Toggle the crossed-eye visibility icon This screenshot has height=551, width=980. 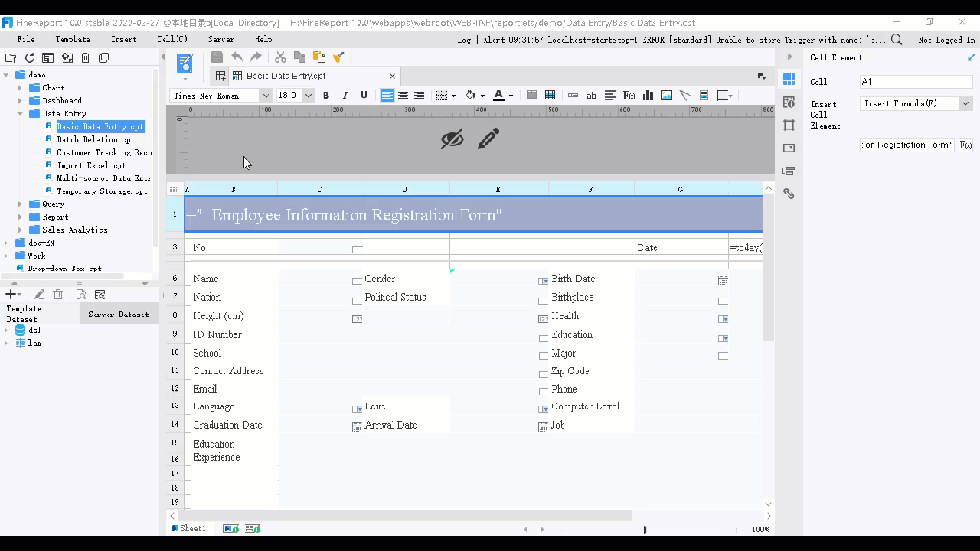(452, 139)
